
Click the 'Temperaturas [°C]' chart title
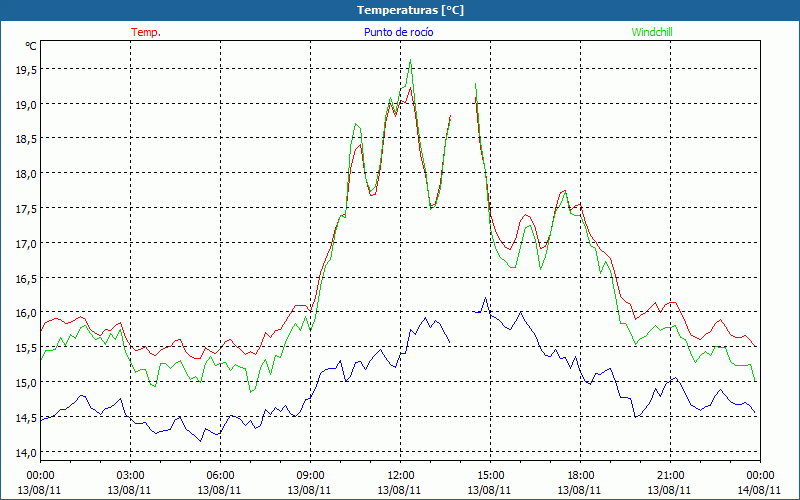(x=410, y=10)
